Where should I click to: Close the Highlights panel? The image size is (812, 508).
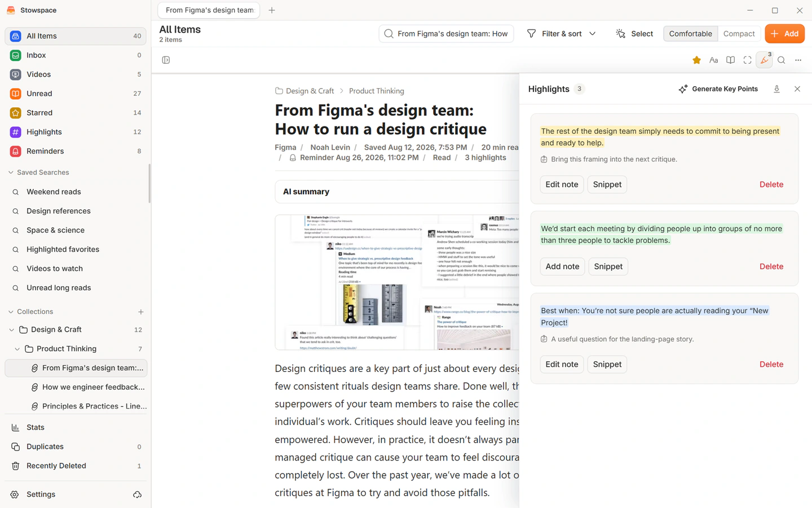797,89
